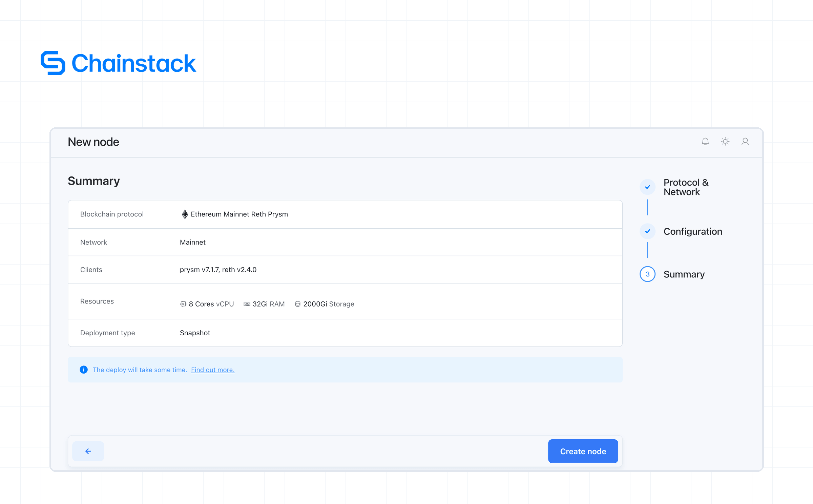Open the Find out more link
Screen dimensions: 813x504
coord(213,370)
